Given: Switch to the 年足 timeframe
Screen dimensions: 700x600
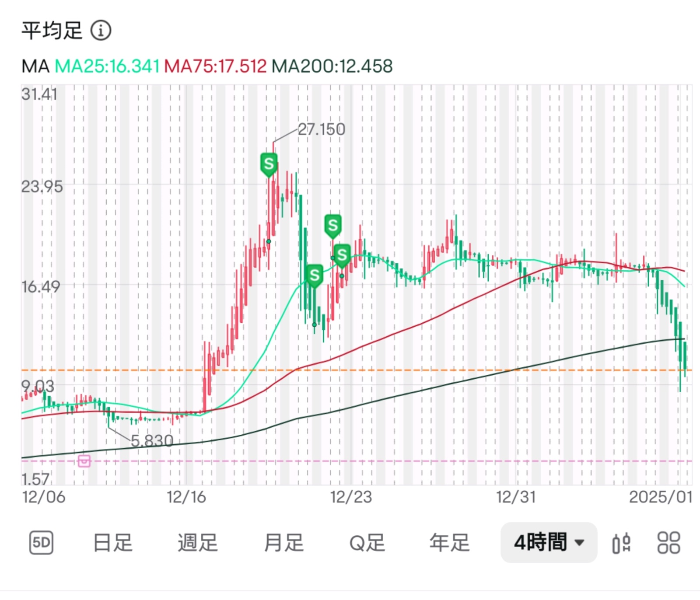Looking at the screenshot, I should point(449,543).
